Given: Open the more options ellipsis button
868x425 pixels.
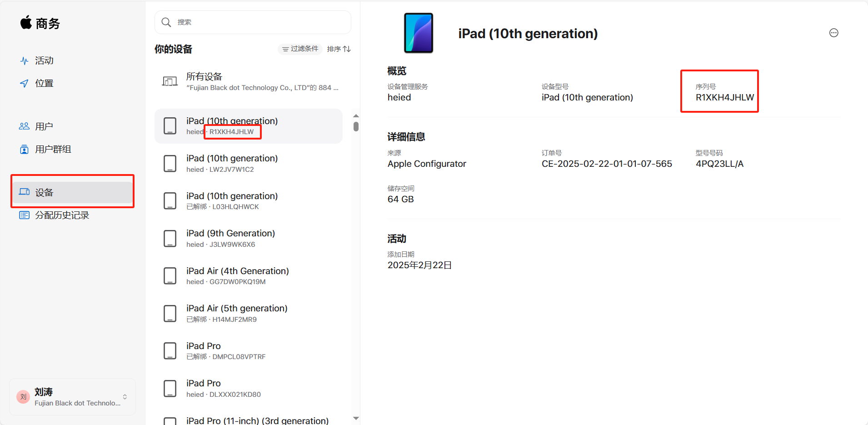Looking at the screenshot, I should [834, 33].
